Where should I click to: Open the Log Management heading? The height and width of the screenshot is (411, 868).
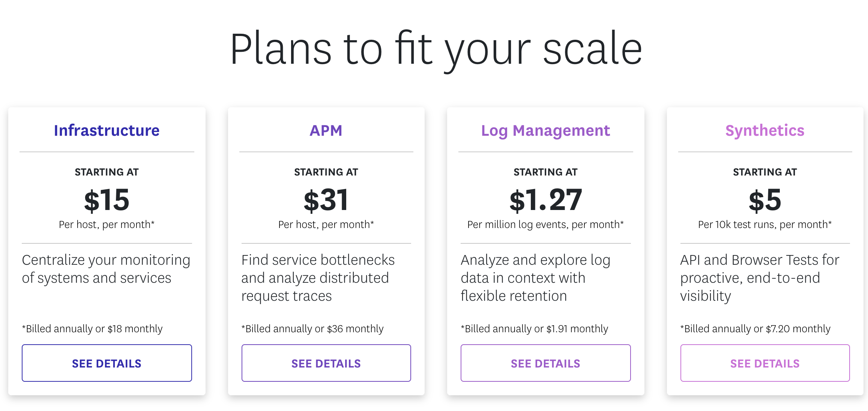[x=546, y=131]
